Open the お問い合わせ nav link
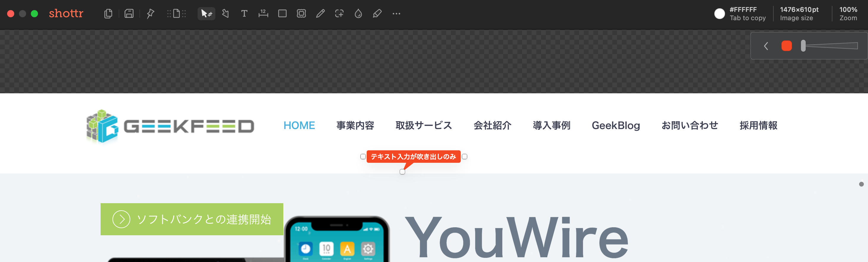 (689, 125)
